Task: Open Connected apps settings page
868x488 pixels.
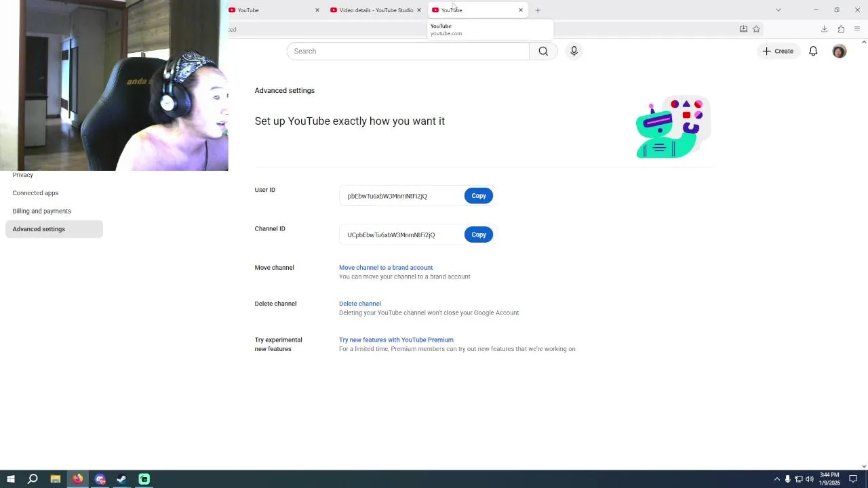Action: click(35, 193)
